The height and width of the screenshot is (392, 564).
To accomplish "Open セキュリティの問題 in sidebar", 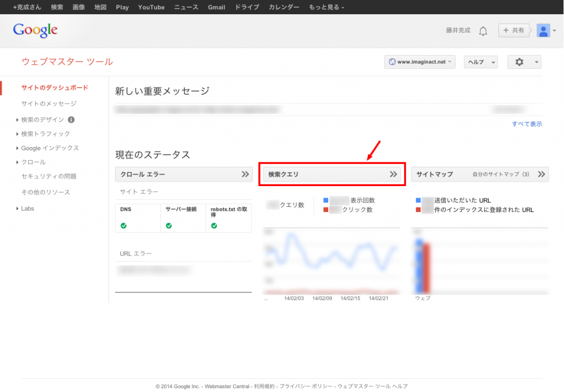I will pos(49,176).
